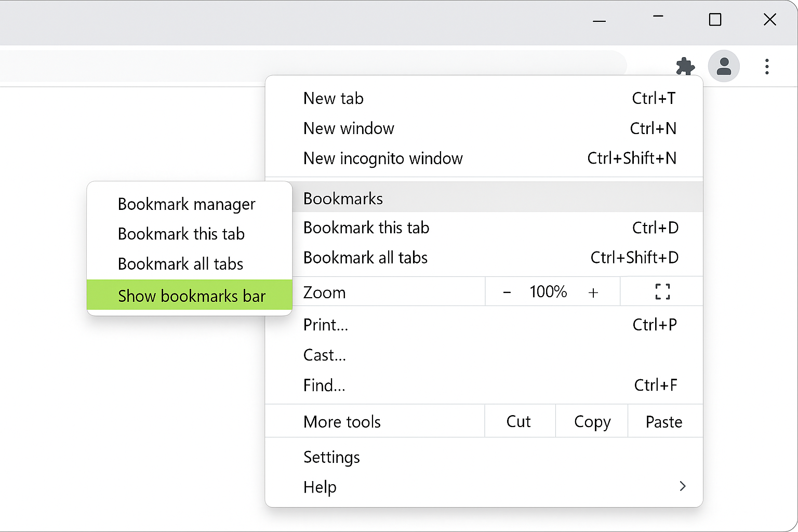Open the Bookmarks submenu
This screenshot has height=532, width=798.
pyautogui.click(x=343, y=198)
